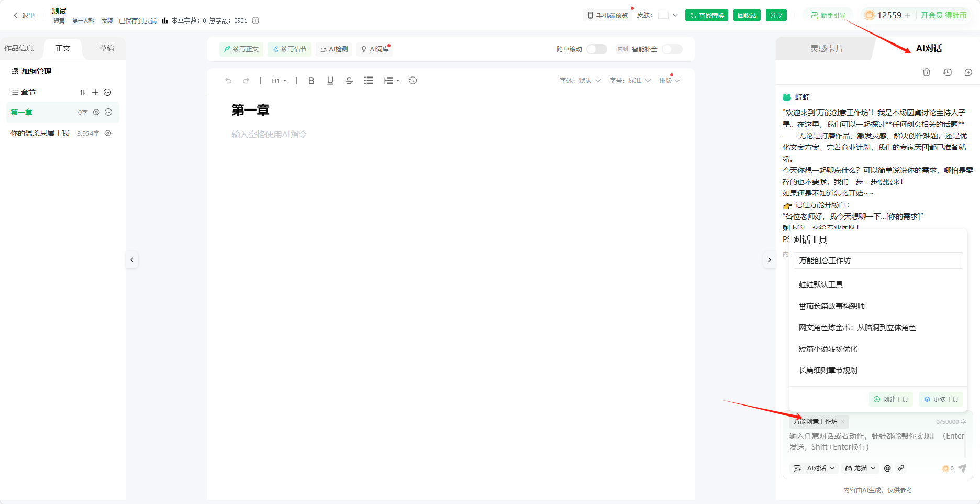Screen dimensions: 980x504
Task: Send the chat message with the paper plane icon
Action: point(962,468)
